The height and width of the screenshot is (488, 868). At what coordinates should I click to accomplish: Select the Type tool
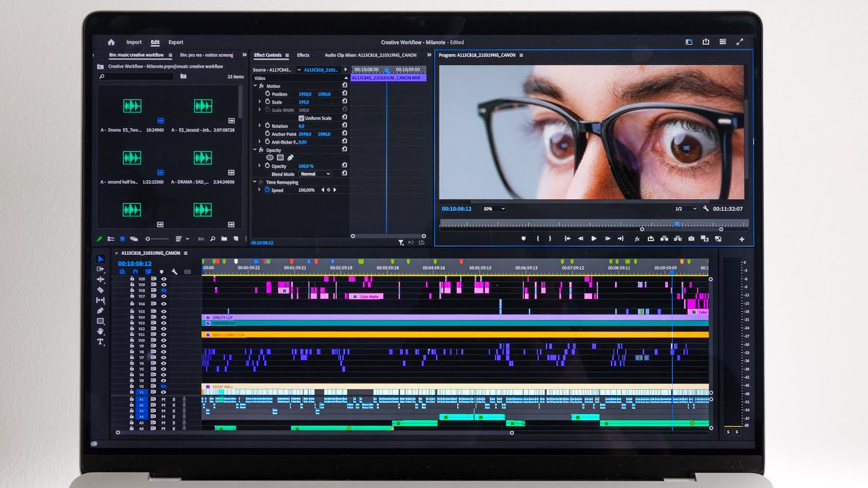point(100,342)
